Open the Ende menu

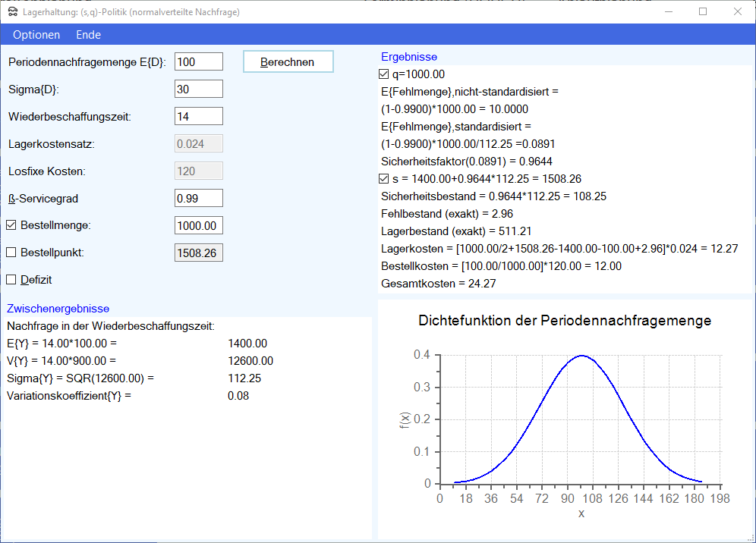click(x=88, y=35)
